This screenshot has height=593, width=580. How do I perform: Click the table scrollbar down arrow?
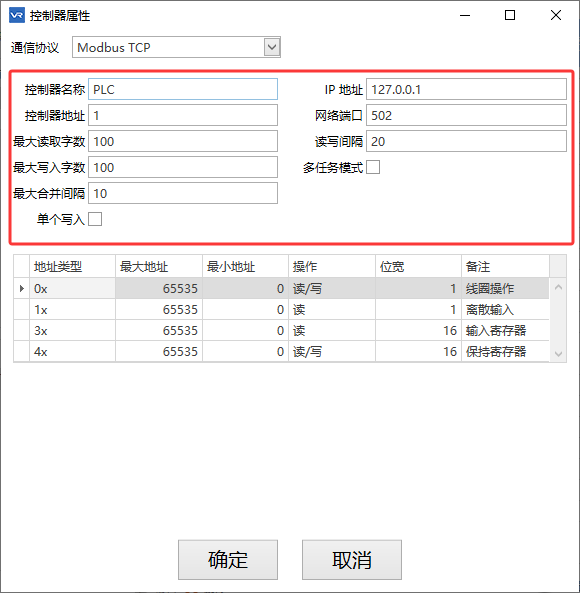tap(558, 354)
